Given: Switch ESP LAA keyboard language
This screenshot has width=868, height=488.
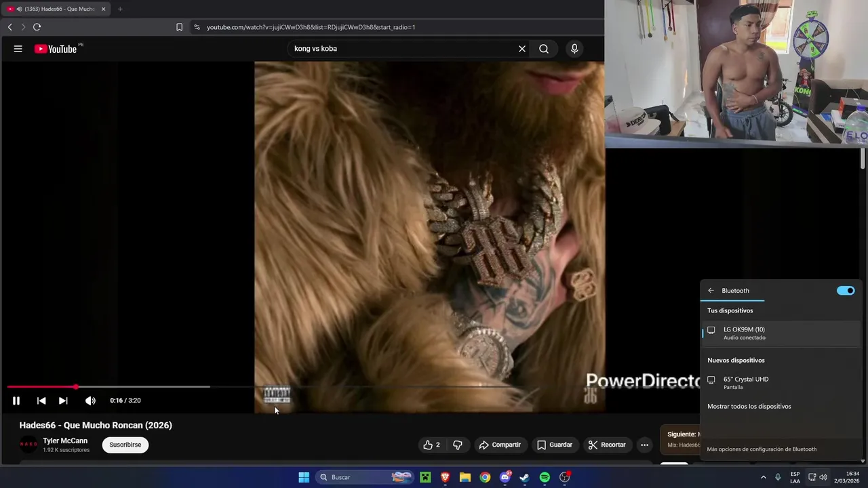Looking at the screenshot, I should 795,477.
